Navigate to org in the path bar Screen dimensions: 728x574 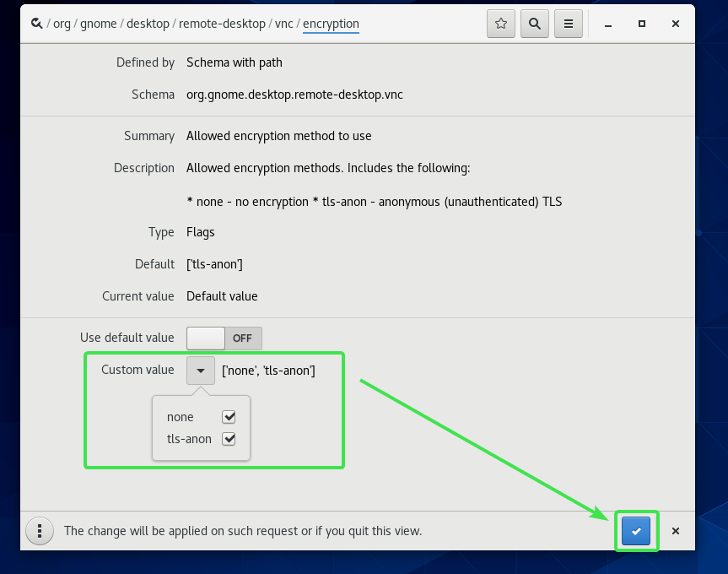pos(62,24)
